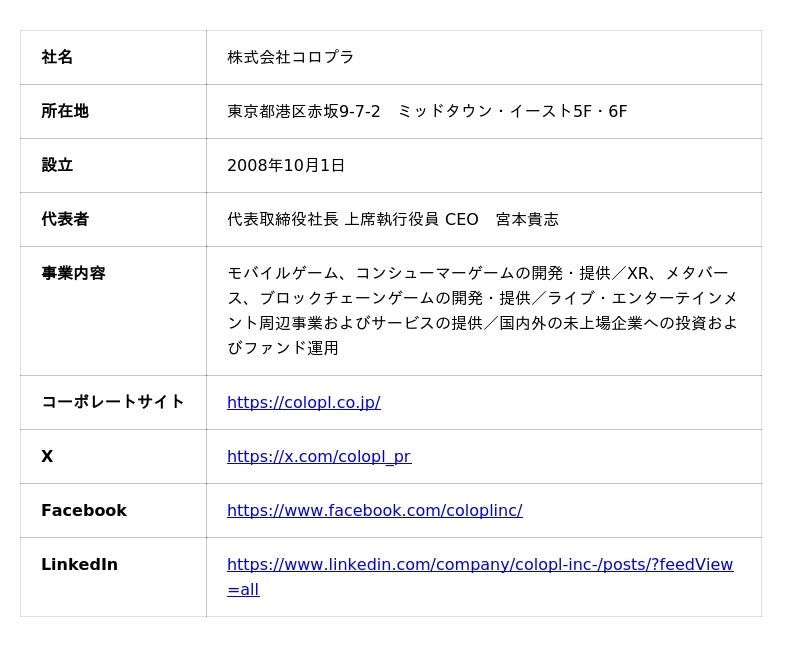Viewport: 800px width, 647px height.
Task: Click the X row header
Action: click(47, 456)
